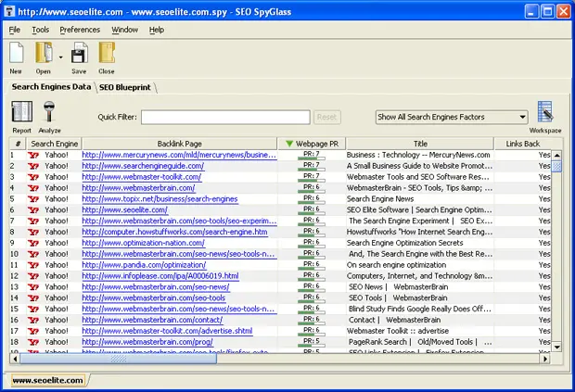Click the Close project icon
This screenshot has height=392, width=575.
(x=107, y=53)
